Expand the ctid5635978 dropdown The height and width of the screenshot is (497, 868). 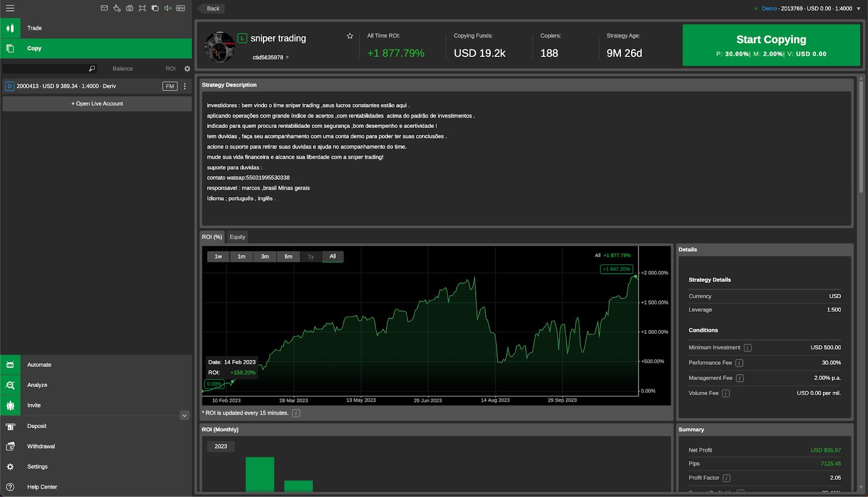286,57
